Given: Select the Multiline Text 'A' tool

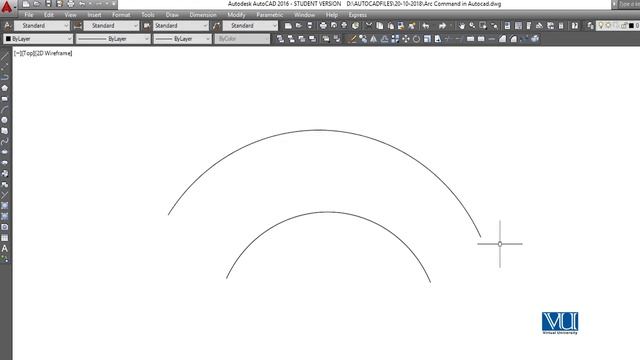Looking at the screenshot, I should coord(4,248).
